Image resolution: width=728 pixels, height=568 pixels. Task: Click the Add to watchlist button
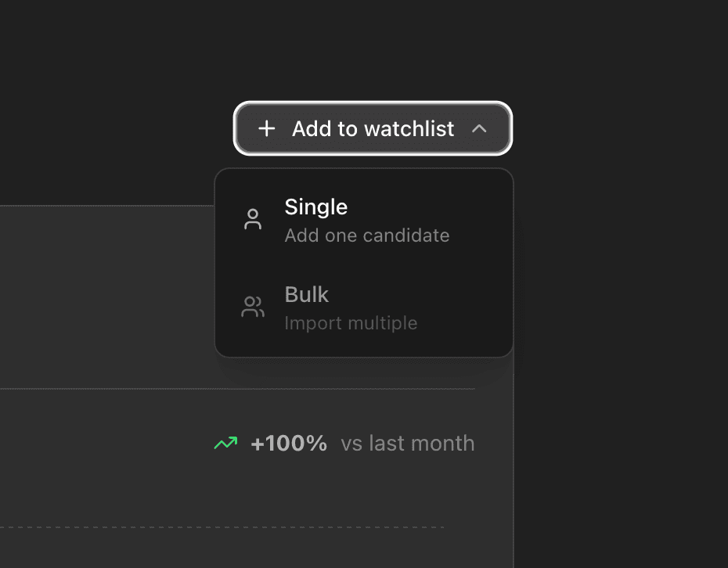[x=373, y=128]
